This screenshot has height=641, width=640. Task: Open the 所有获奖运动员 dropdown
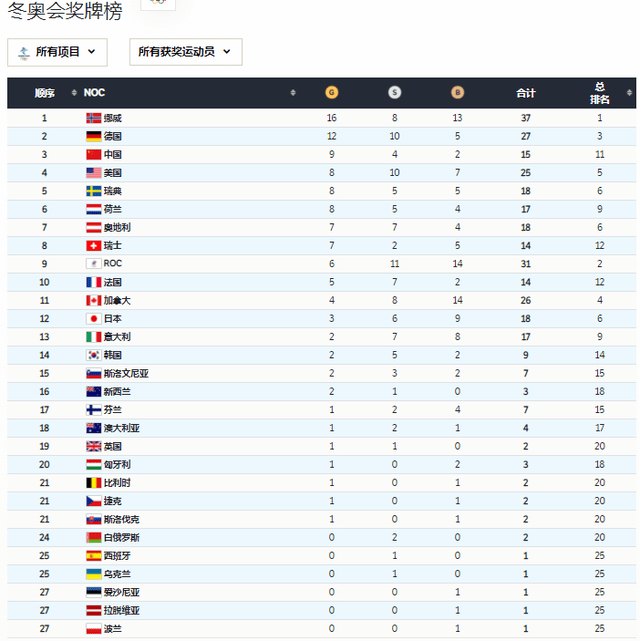[x=186, y=52]
